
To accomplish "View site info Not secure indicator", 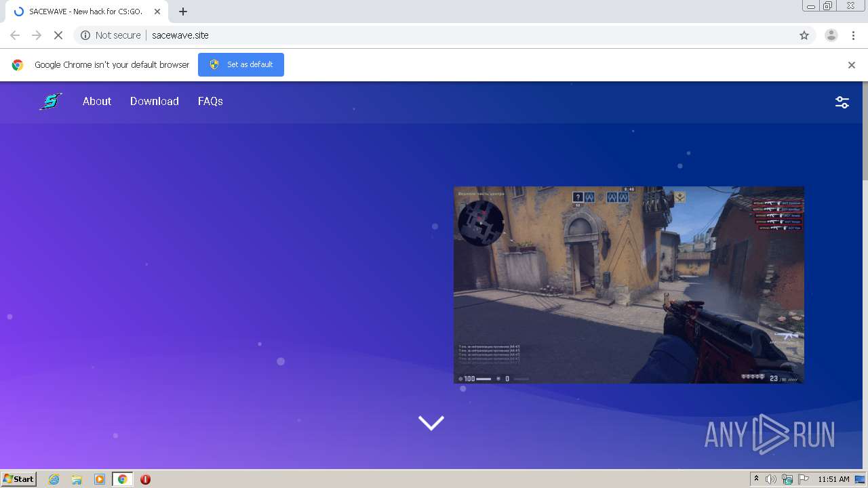I will click(x=111, y=35).
